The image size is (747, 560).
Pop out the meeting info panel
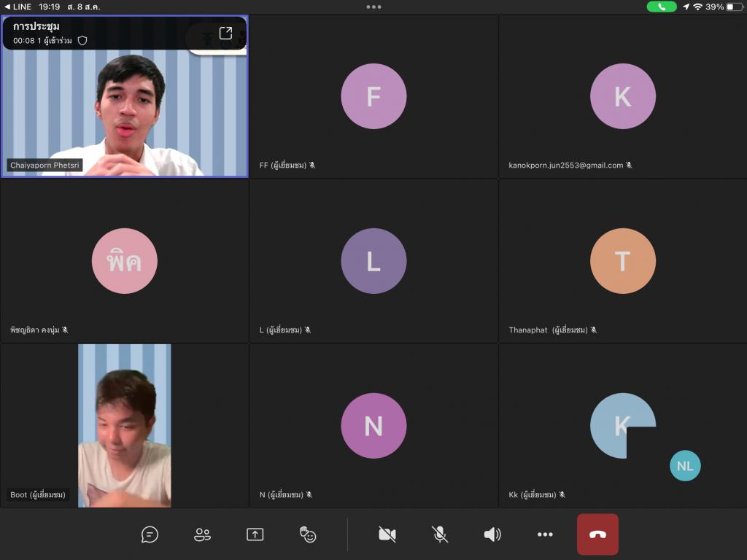225,33
